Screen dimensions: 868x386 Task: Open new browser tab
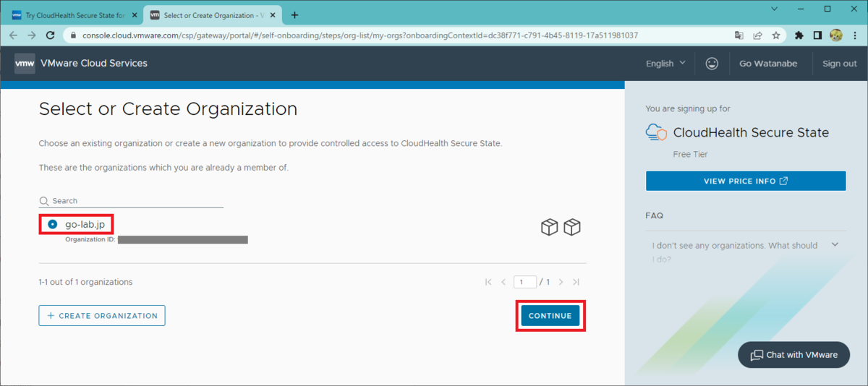294,14
